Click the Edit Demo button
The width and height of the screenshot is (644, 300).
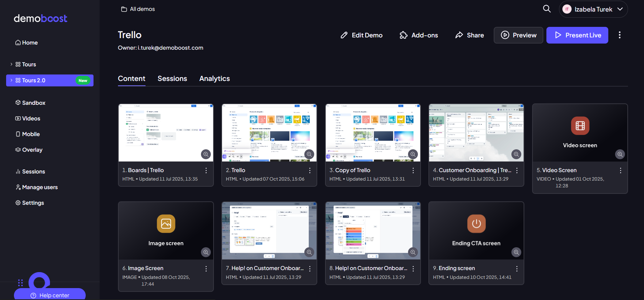point(361,35)
